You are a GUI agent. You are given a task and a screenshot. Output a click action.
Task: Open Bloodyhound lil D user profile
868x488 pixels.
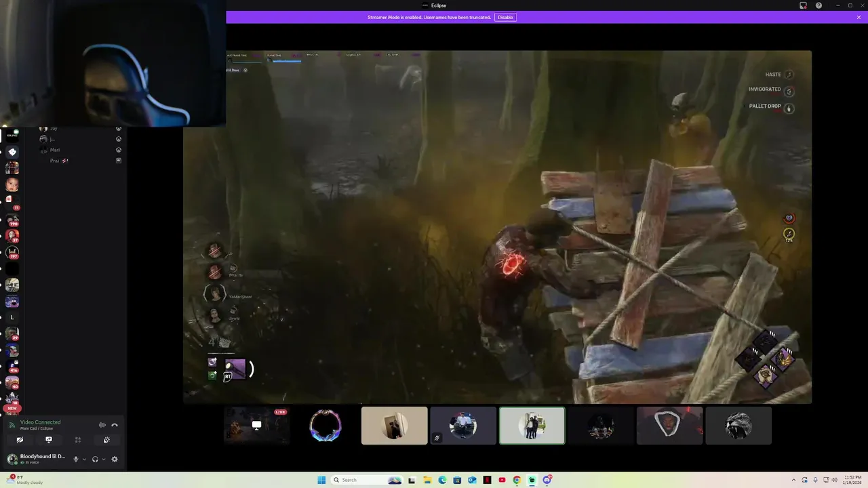coord(37,459)
